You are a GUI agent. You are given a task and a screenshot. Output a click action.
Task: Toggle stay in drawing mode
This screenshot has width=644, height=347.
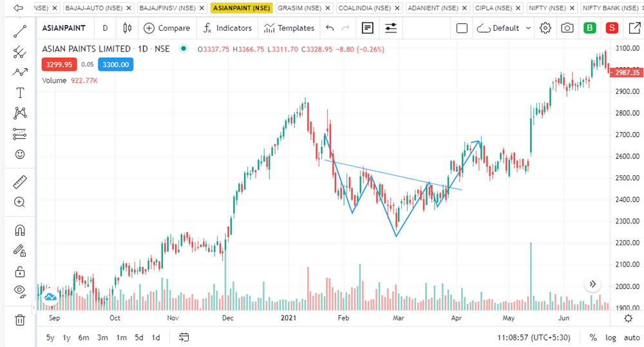pos(20,250)
